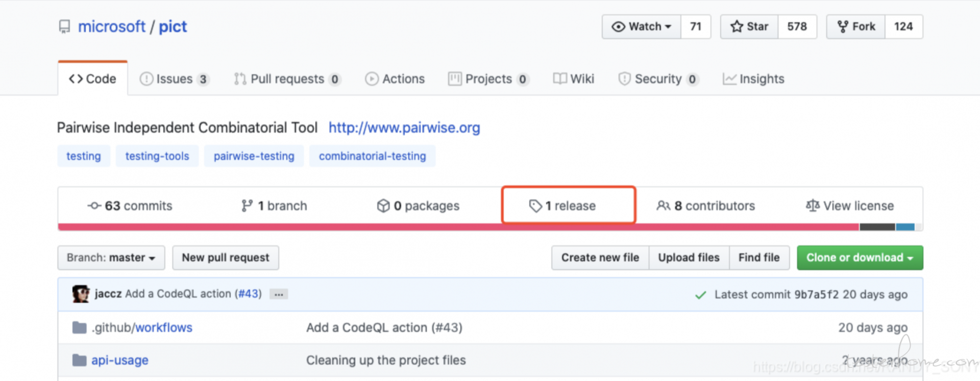Viewport: 980px width, 381px height.
Task: Visit the http://www.pairwise.org link
Action: (x=404, y=128)
